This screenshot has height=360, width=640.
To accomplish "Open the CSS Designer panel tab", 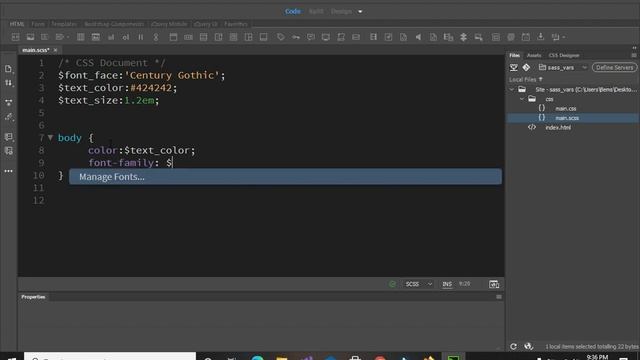I will coord(564,55).
